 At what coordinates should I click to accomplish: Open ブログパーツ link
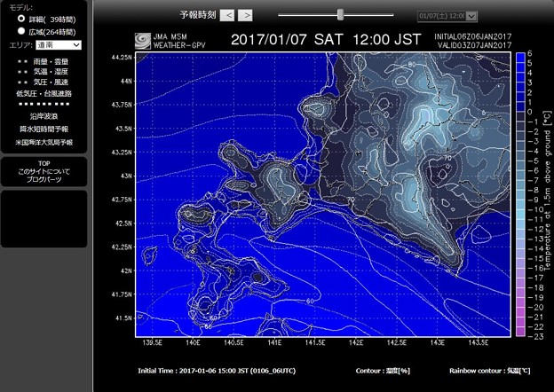[44, 179]
